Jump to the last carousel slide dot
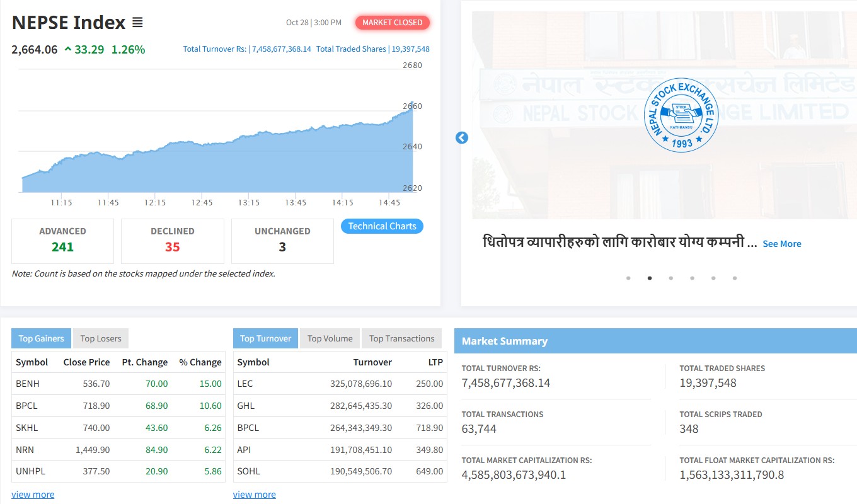 (735, 278)
